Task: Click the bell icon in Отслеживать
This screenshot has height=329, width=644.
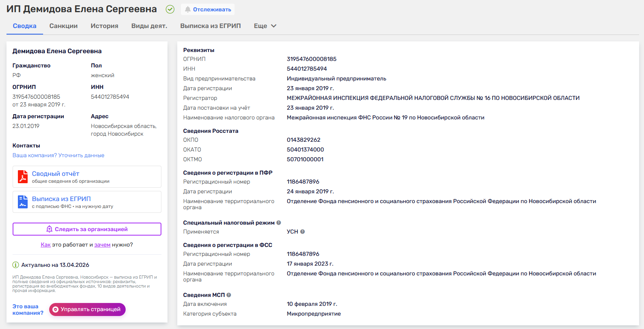Action: point(187,9)
